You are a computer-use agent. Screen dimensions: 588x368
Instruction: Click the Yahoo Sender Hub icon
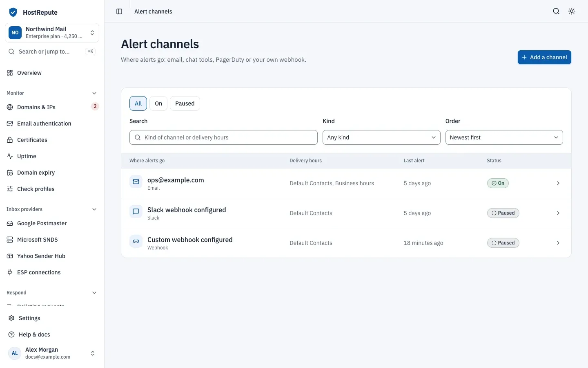10,256
